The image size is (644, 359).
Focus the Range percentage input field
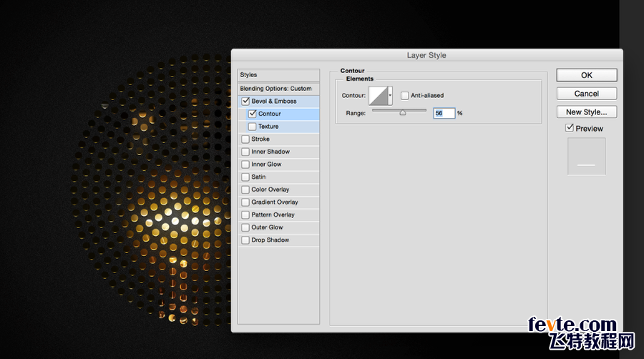coord(444,113)
